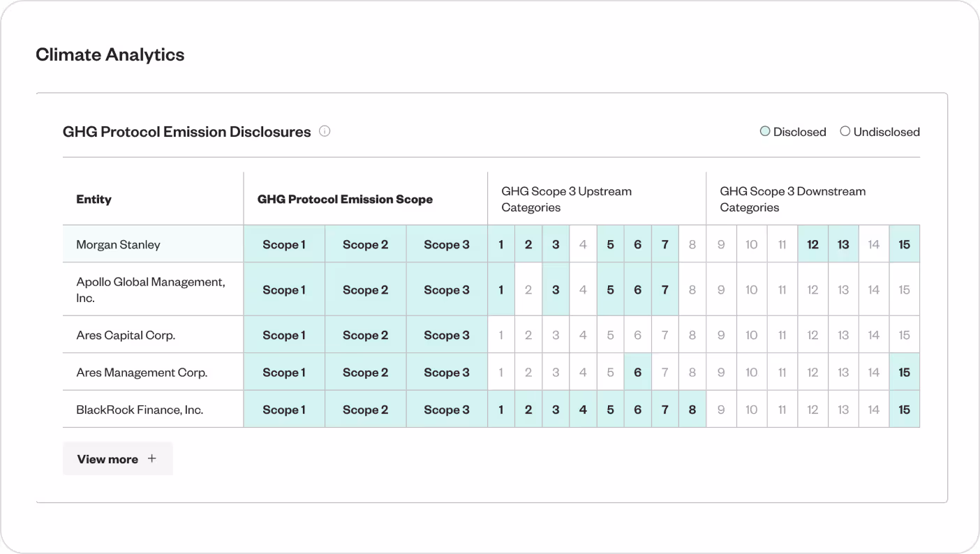Click category 6 in Ares Capital Corp. row
Image resolution: width=980 pixels, height=554 pixels.
637,335
